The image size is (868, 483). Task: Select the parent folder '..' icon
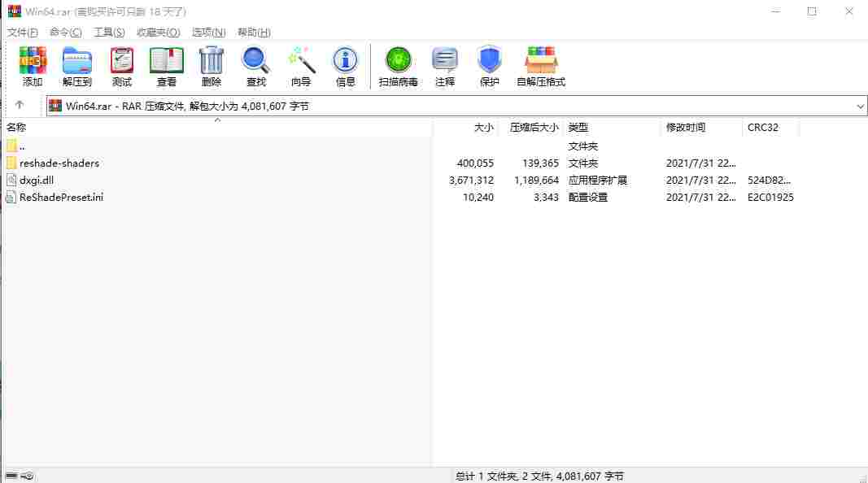tap(11, 146)
